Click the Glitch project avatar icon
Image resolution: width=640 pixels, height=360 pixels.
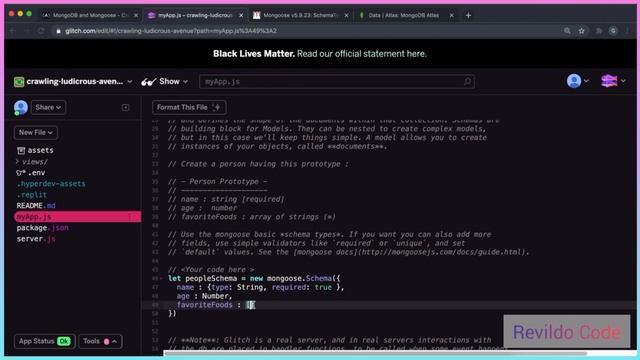click(19, 82)
